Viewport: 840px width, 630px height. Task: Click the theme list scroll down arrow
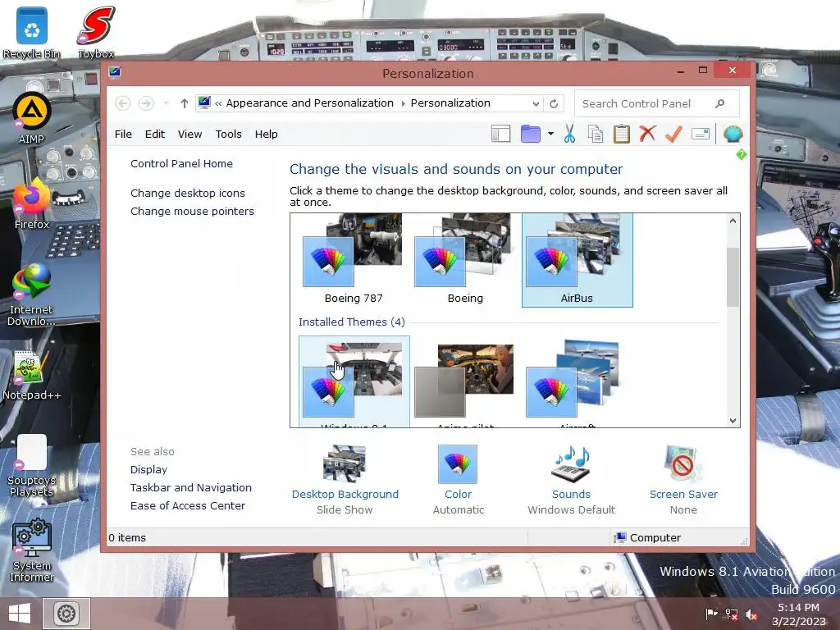tap(733, 421)
